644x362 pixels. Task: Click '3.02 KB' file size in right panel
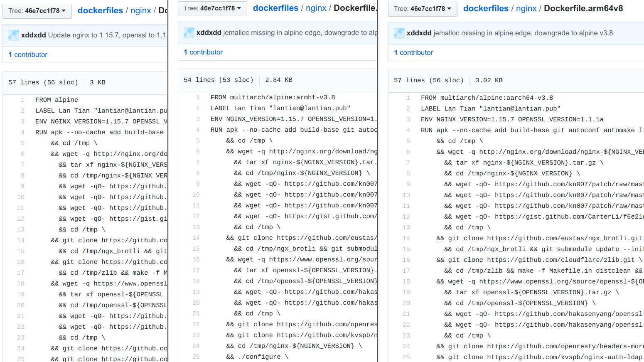[489, 81]
